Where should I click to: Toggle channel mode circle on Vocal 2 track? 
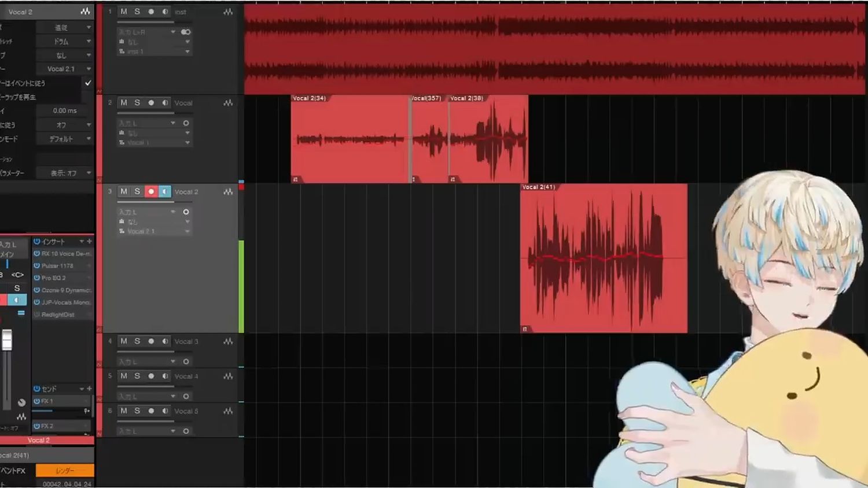click(186, 212)
